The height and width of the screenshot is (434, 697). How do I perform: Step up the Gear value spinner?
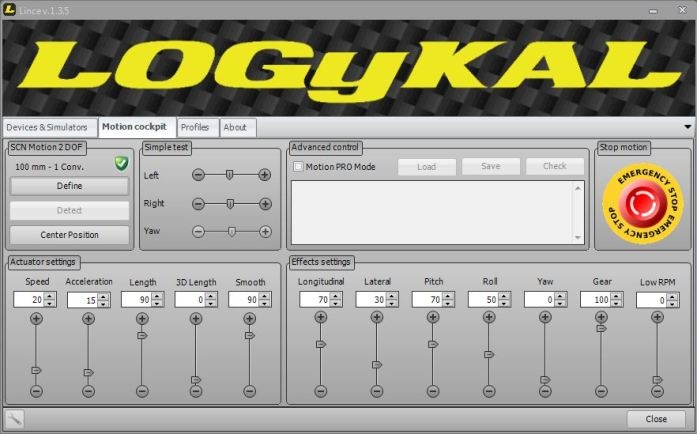[617, 296]
